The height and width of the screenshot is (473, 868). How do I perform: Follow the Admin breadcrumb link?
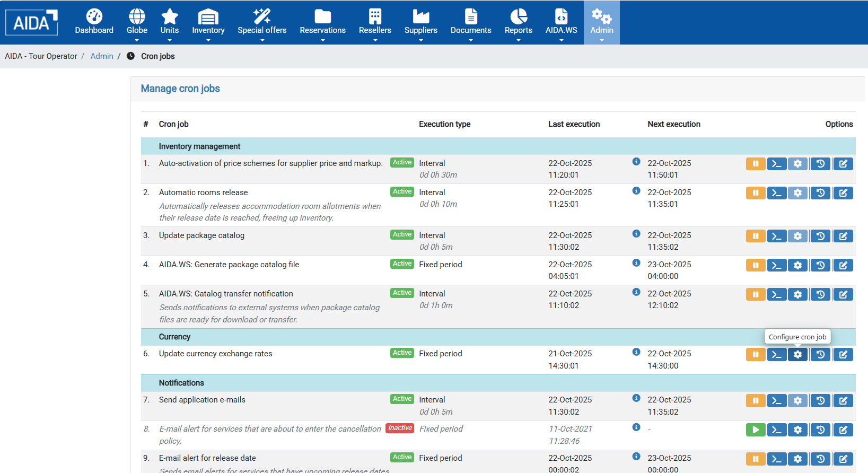(102, 56)
